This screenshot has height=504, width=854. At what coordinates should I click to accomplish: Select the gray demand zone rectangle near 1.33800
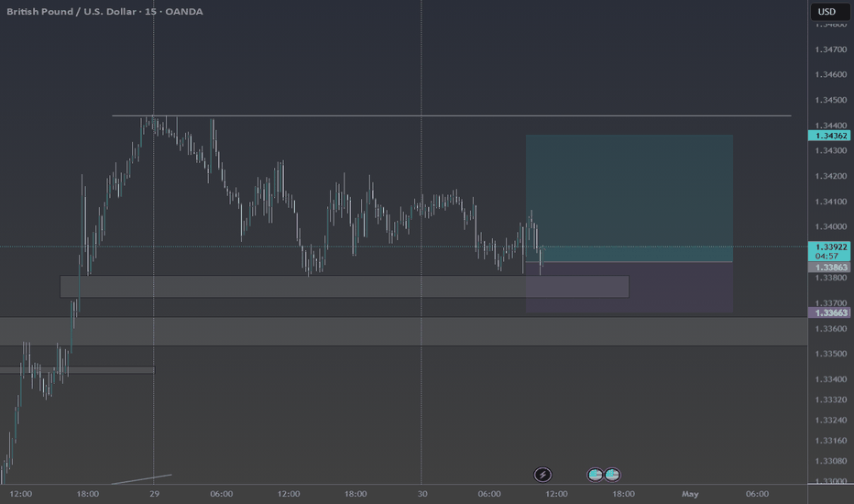point(345,287)
